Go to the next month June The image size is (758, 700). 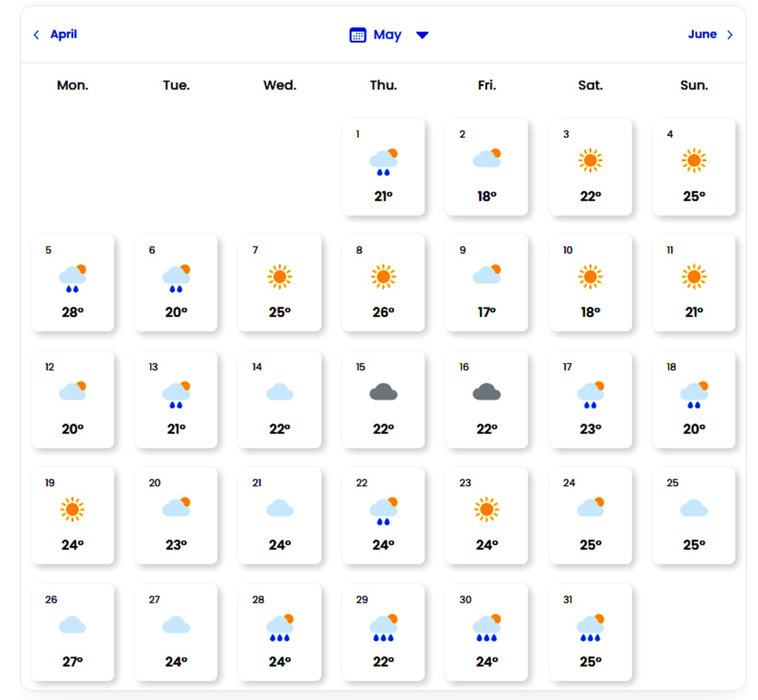pos(702,35)
